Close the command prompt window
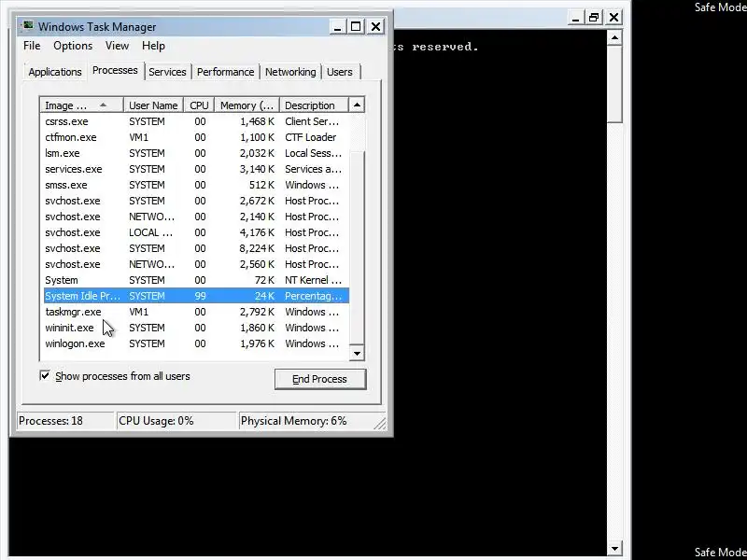Viewport: 747px width, 560px height. [x=614, y=18]
